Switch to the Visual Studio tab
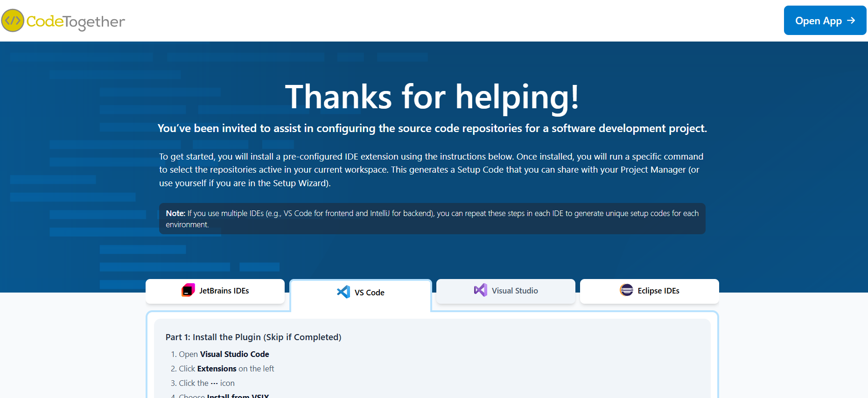This screenshot has height=398, width=868. [x=506, y=291]
